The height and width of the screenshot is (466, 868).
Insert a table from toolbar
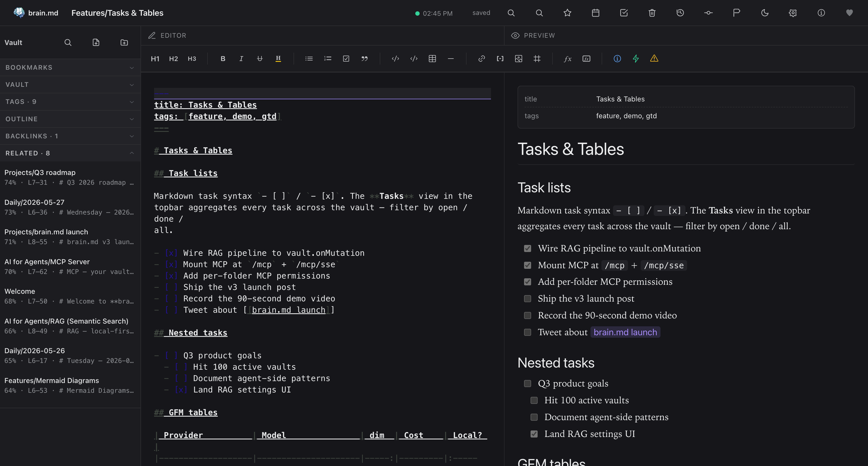pyautogui.click(x=432, y=59)
